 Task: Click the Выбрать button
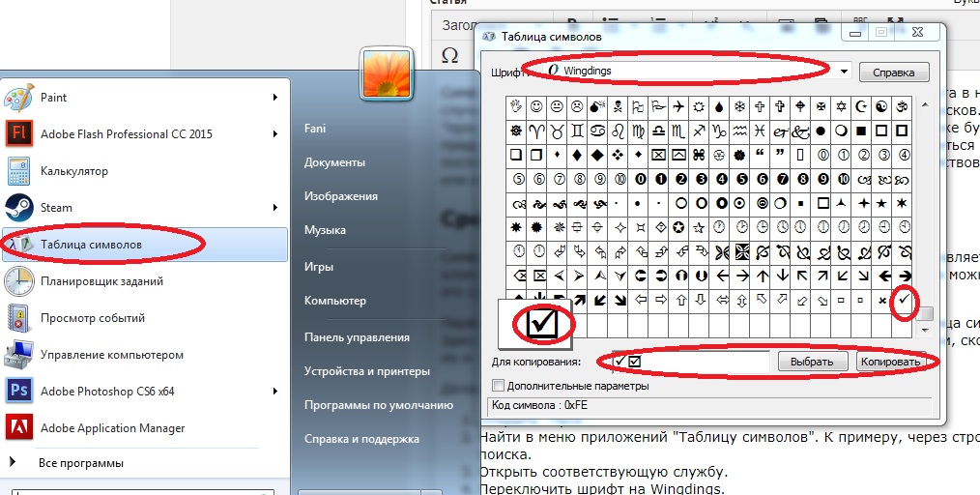[x=812, y=362]
